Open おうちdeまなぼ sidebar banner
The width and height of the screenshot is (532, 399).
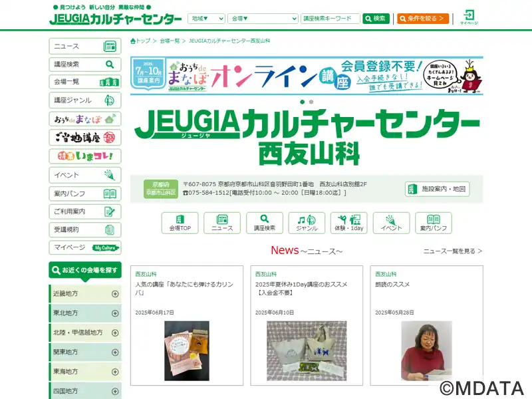85,119
